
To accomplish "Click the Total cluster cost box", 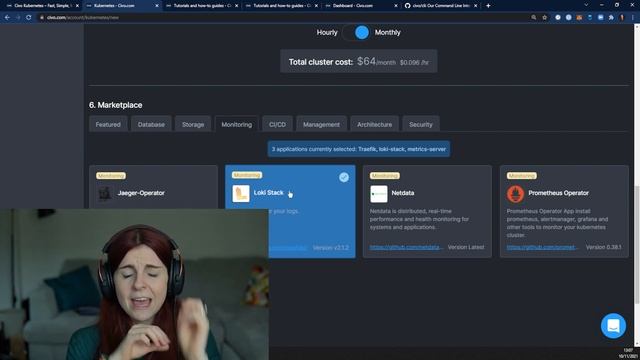I will pyautogui.click(x=359, y=61).
